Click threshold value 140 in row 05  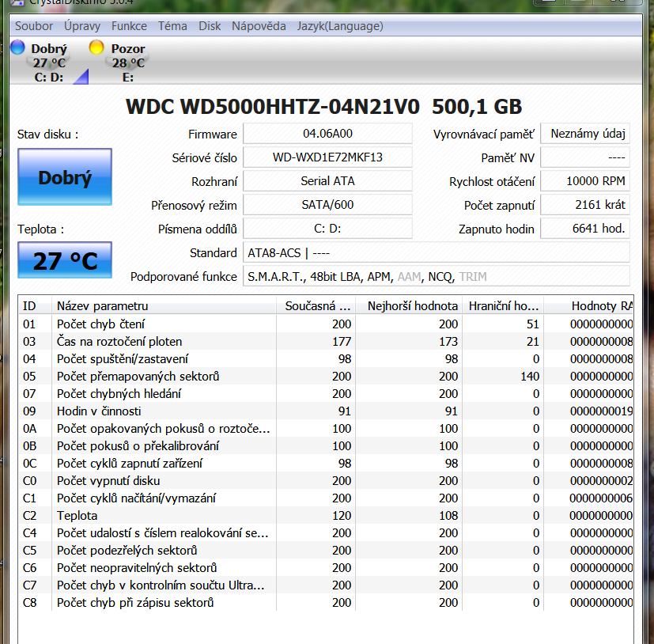pyautogui.click(x=530, y=377)
